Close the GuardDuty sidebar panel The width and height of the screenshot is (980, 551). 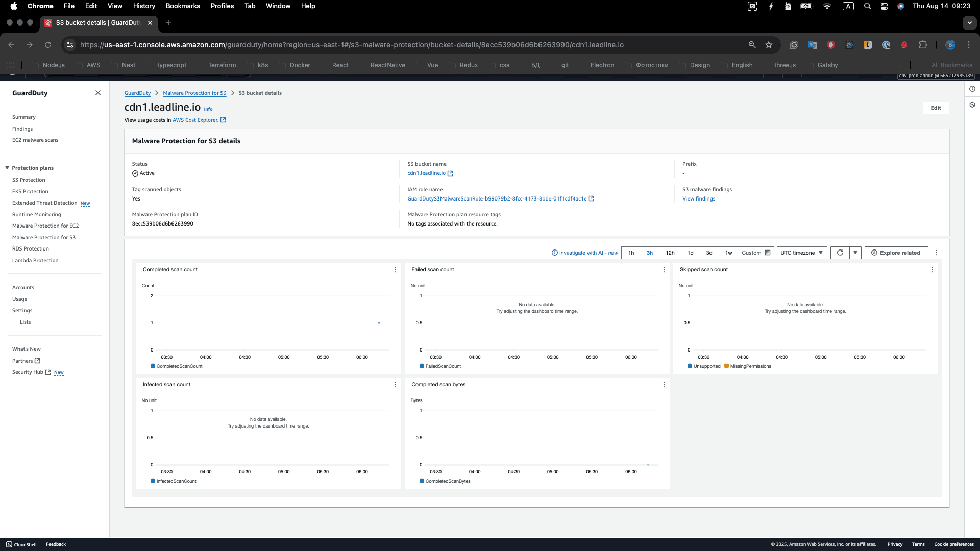(98, 93)
